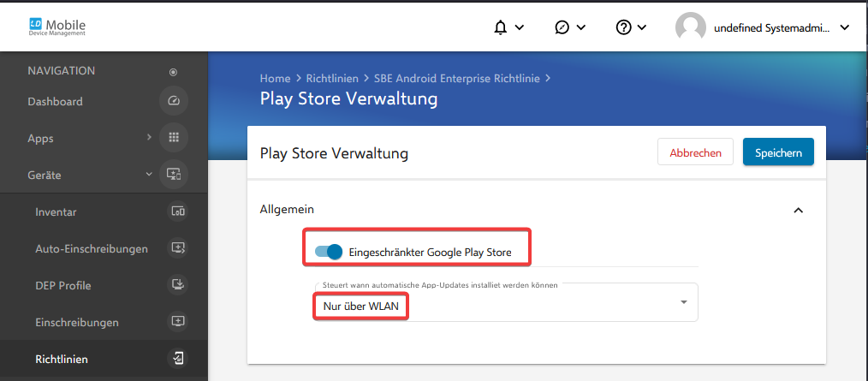The width and height of the screenshot is (868, 381).
Task: Collapse the Geräte menu chevron
Action: (148, 175)
